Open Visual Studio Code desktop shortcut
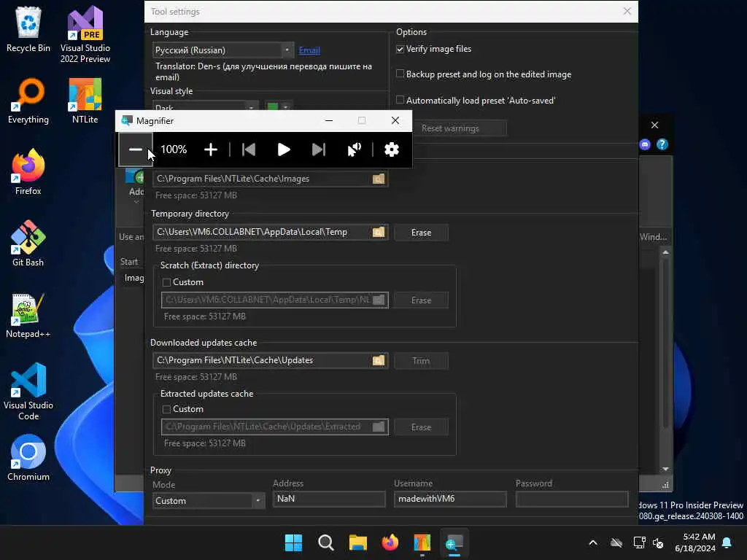 (28, 392)
